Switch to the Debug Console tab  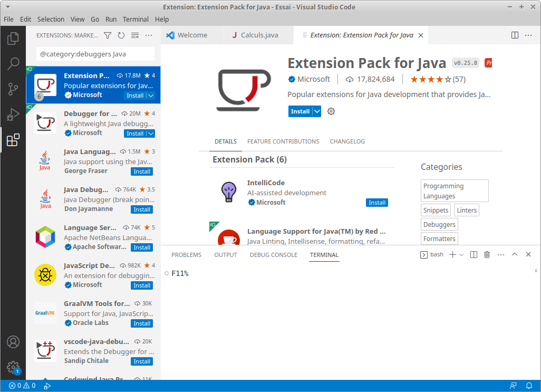[274, 255]
